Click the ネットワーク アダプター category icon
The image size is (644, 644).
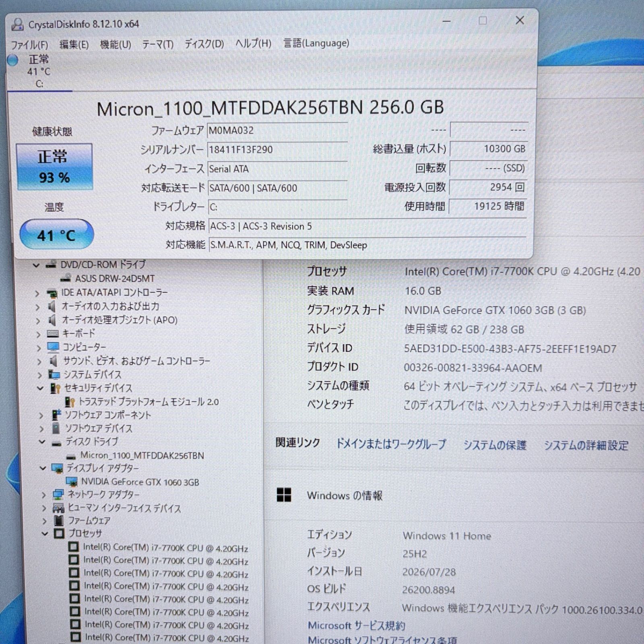(x=58, y=495)
